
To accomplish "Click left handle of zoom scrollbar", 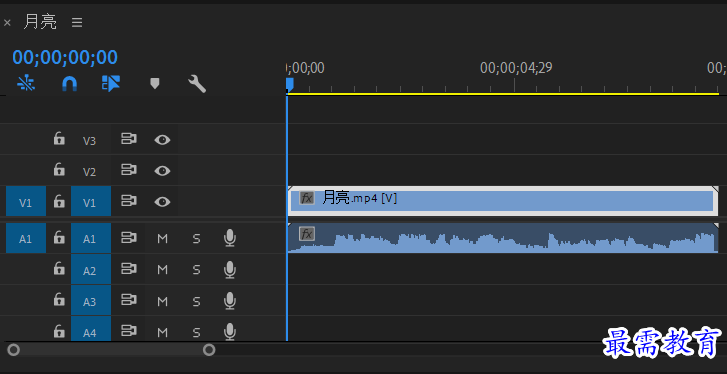I will point(14,350).
